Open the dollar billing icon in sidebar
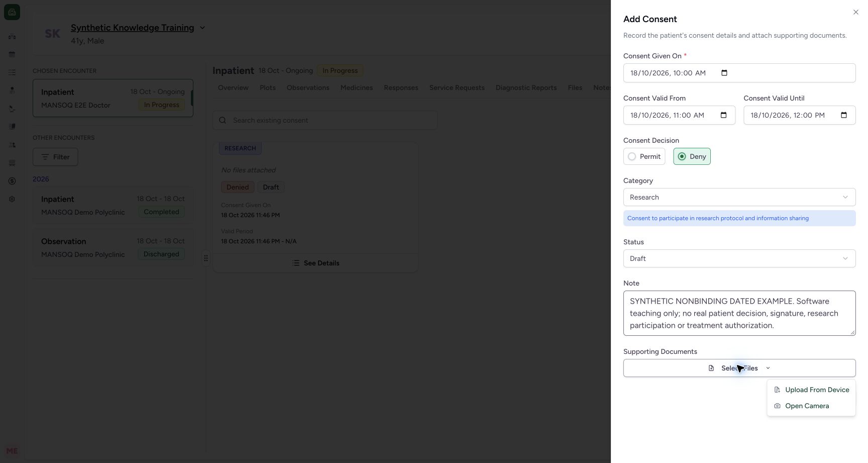Screen dimensions: 868x463 12,181
